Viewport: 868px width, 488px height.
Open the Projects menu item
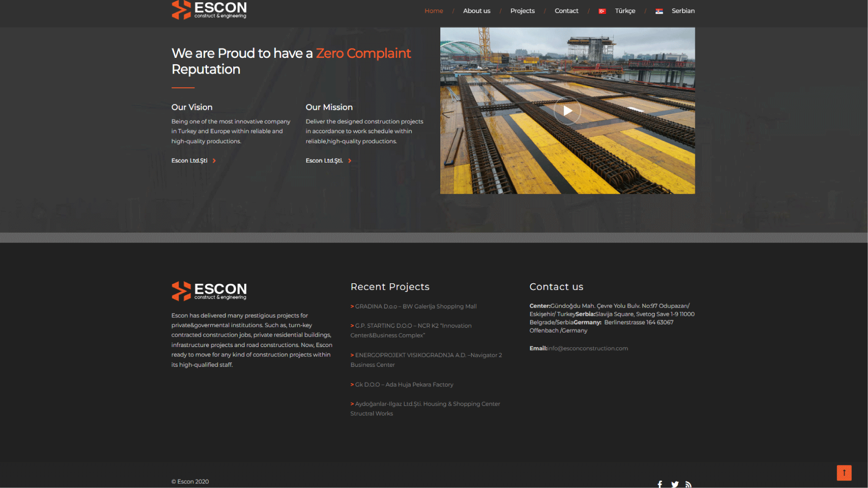(522, 11)
